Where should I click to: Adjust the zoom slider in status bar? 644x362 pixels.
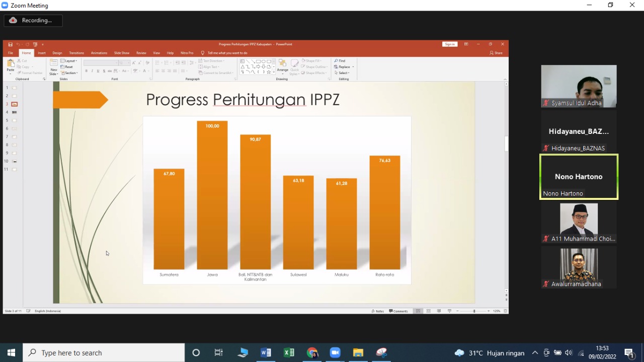(474, 311)
